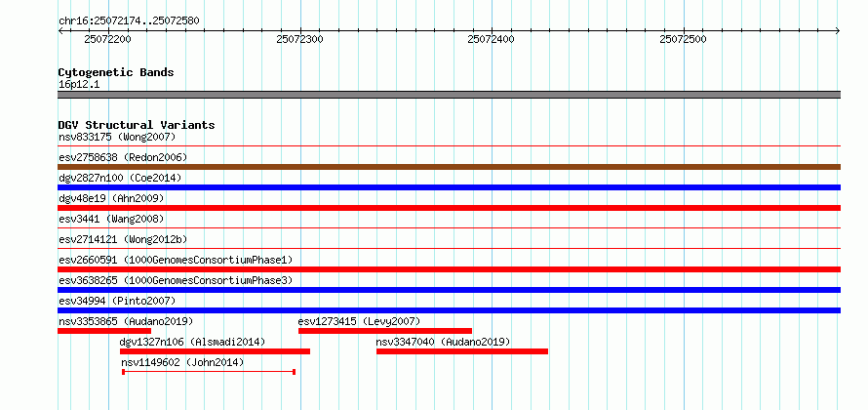Click the dgv1327n106 (Alsmadi2014) label
Screen dimensions: 868x410
coord(193,342)
